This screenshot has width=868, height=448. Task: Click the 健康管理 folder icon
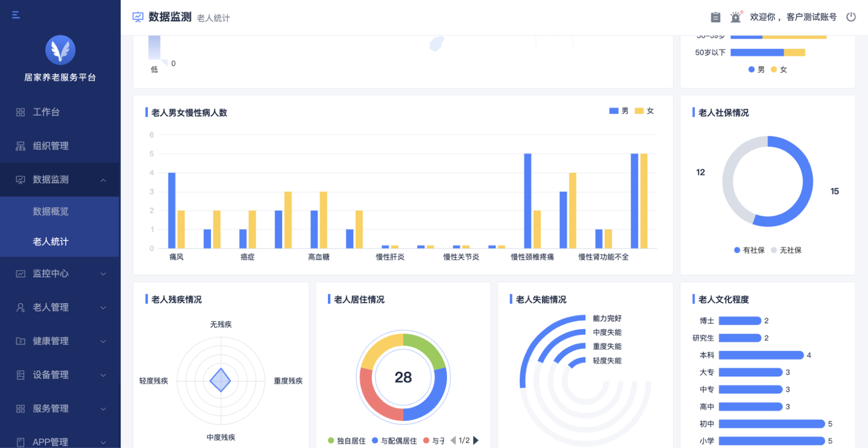point(20,341)
